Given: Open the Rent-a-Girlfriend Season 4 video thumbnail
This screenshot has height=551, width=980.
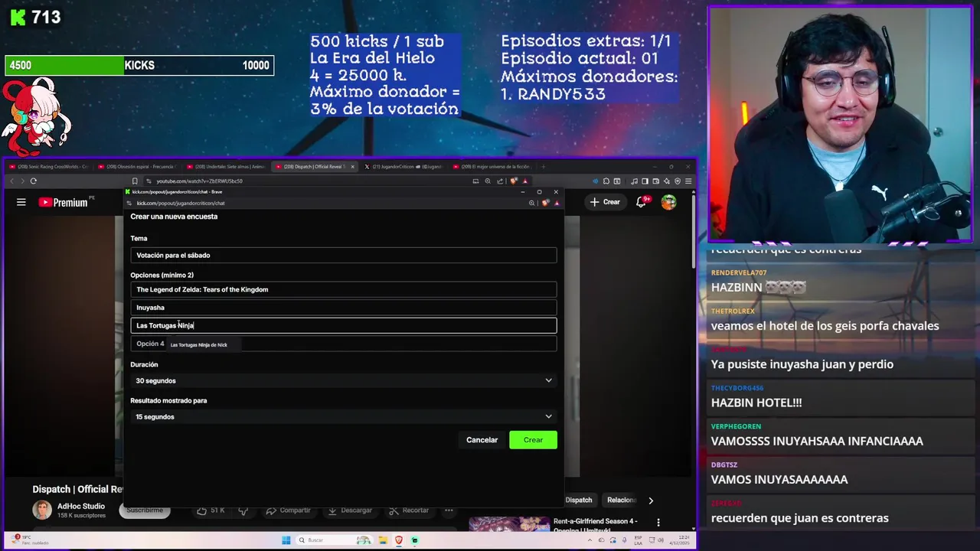Looking at the screenshot, I should [x=509, y=523].
